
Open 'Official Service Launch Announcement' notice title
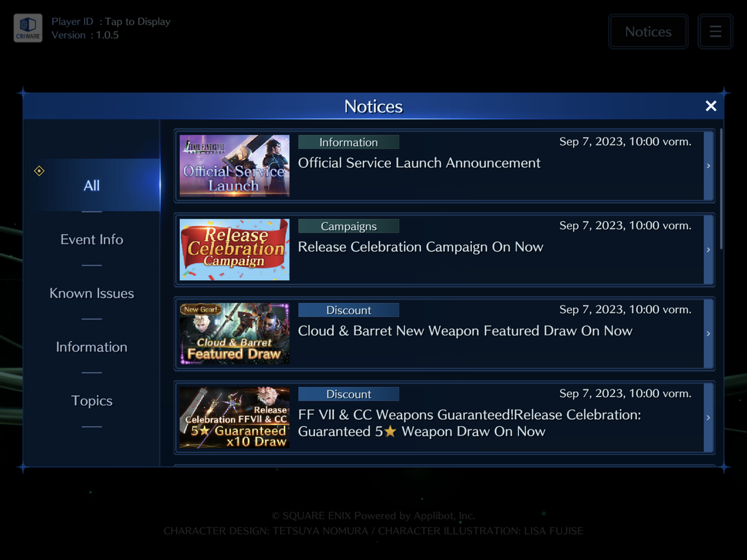(419, 163)
